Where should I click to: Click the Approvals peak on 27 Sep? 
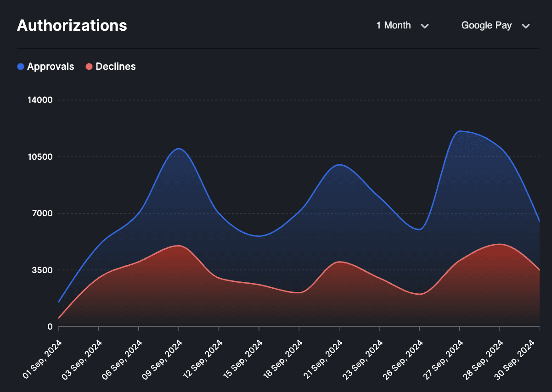(x=459, y=131)
